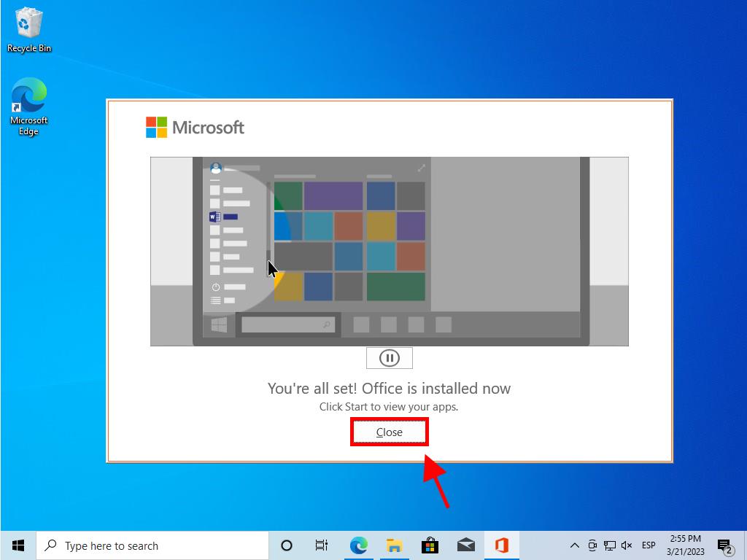Open the ESP input language switcher
The image size is (747, 560).
(648, 545)
